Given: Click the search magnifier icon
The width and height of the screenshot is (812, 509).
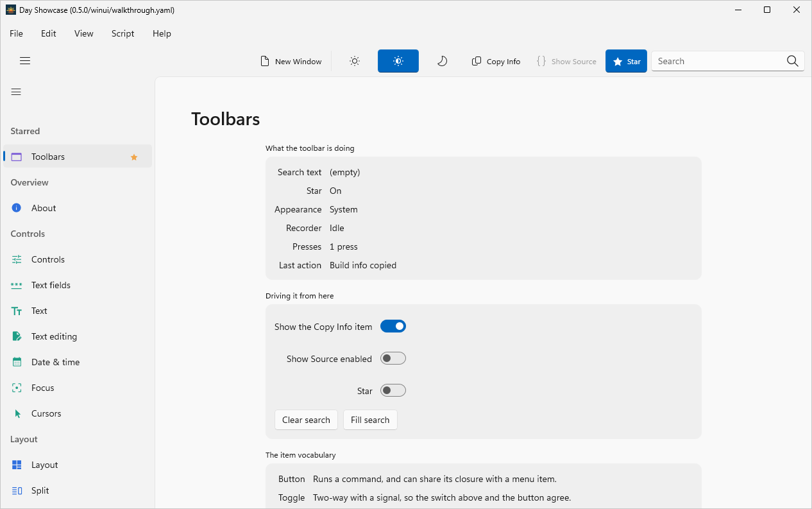Looking at the screenshot, I should click(793, 61).
